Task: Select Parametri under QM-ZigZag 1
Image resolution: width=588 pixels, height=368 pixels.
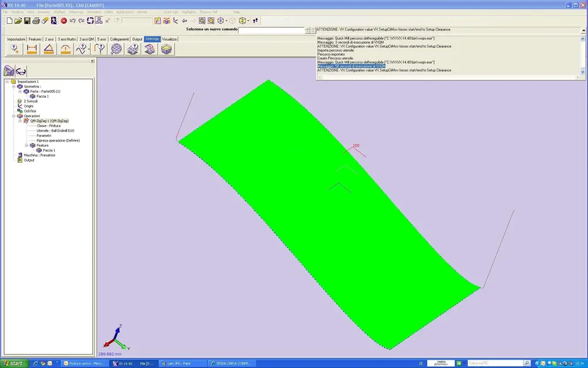Action: pyautogui.click(x=44, y=136)
